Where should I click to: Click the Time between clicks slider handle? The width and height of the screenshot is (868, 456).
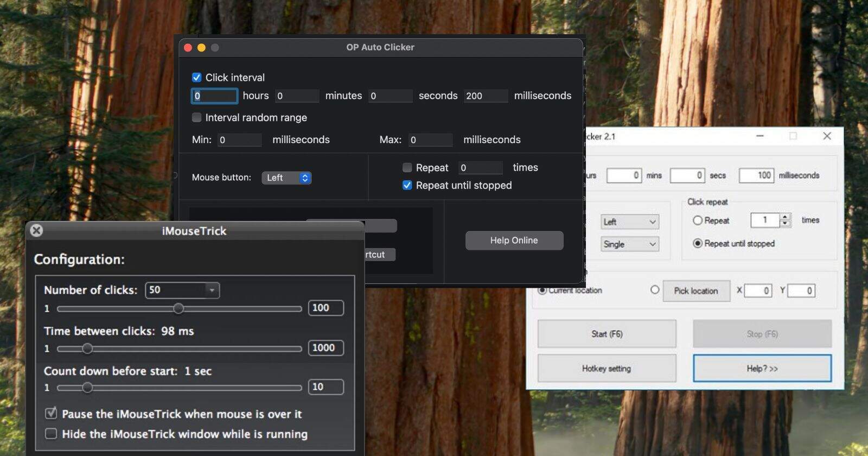point(87,349)
